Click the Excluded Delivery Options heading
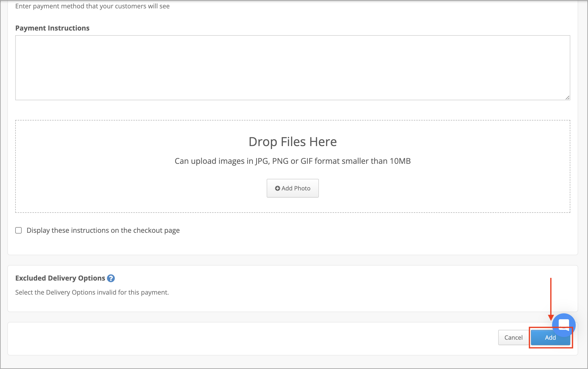This screenshot has width=588, height=369. tap(60, 278)
